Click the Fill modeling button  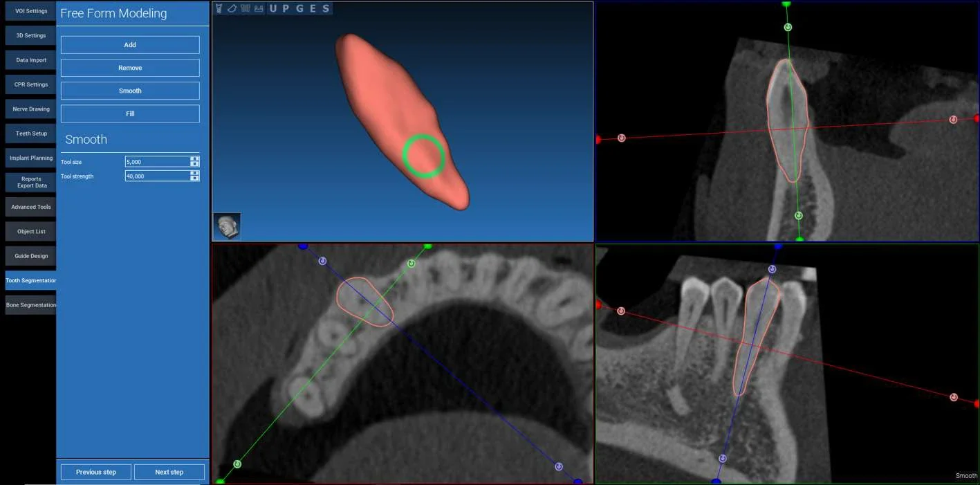click(x=130, y=113)
